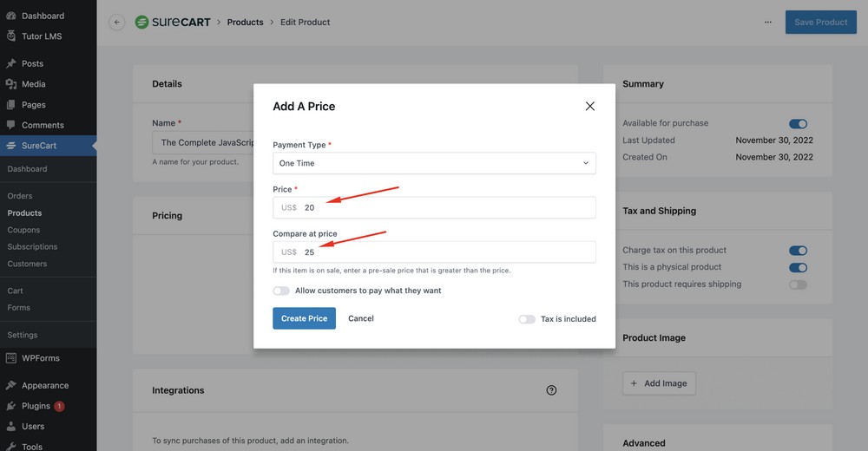The height and width of the screenshot is (451, 868).
Task: Click the Create Price button
Action: point(304,318)
